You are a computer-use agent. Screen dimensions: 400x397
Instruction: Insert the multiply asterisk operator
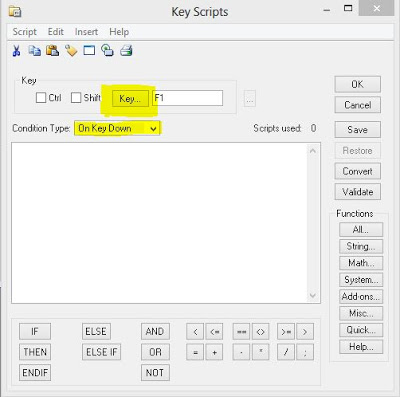(x=260, y=352)
